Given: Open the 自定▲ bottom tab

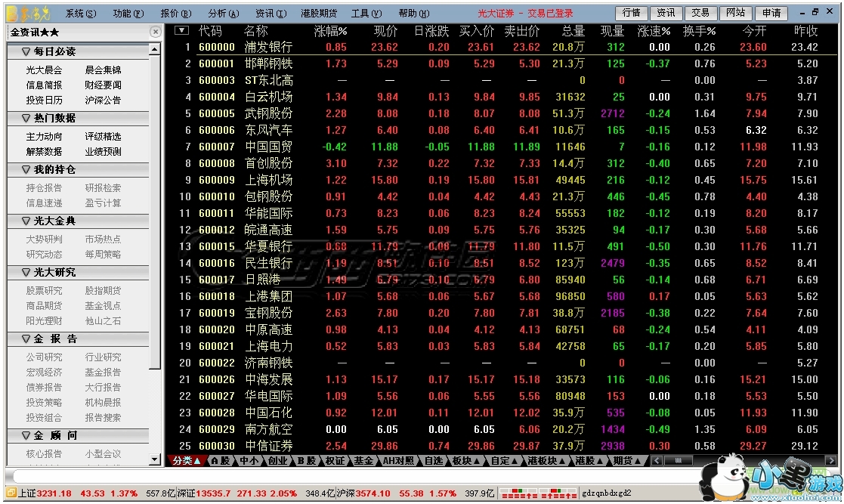Looking at the screenshot, I should click(504, 461).
